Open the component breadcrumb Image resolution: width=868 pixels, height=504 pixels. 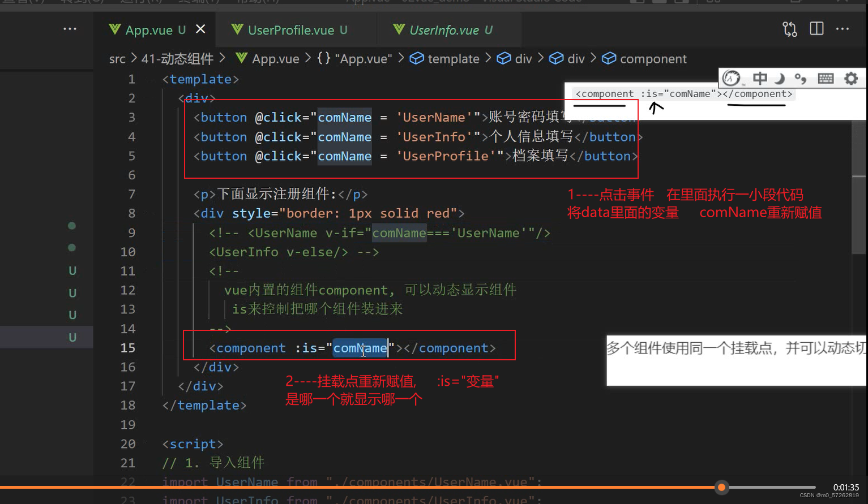(653, 59)
